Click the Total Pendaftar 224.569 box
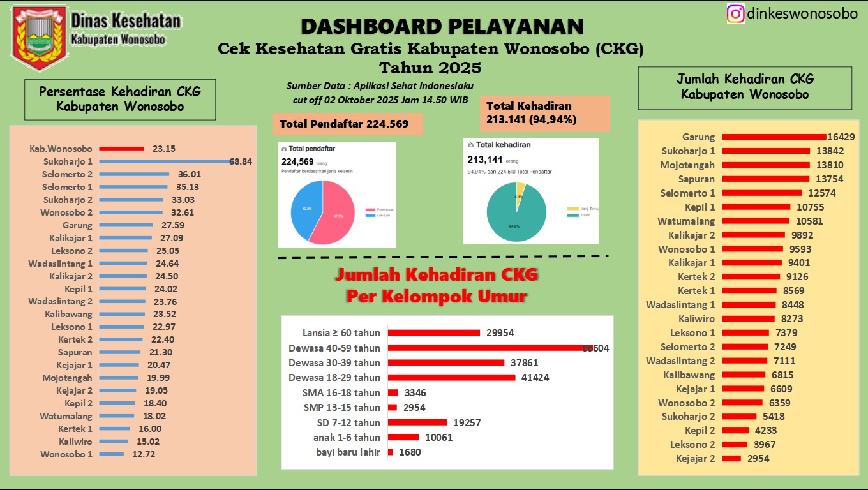Screen dimensions: 868x490 [348, 124]
